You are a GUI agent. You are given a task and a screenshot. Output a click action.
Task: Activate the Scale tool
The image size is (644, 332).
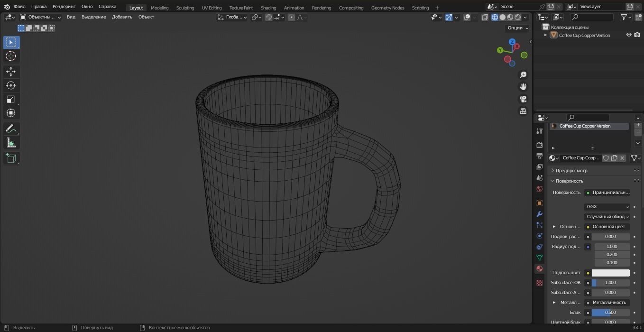tap(11, 99)
